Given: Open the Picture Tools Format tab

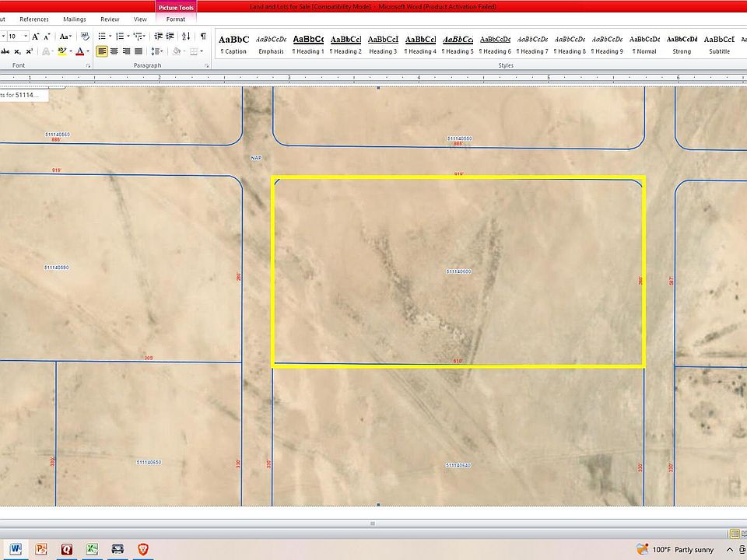Looking at the screenshot, I should click(x=176, y=19).
